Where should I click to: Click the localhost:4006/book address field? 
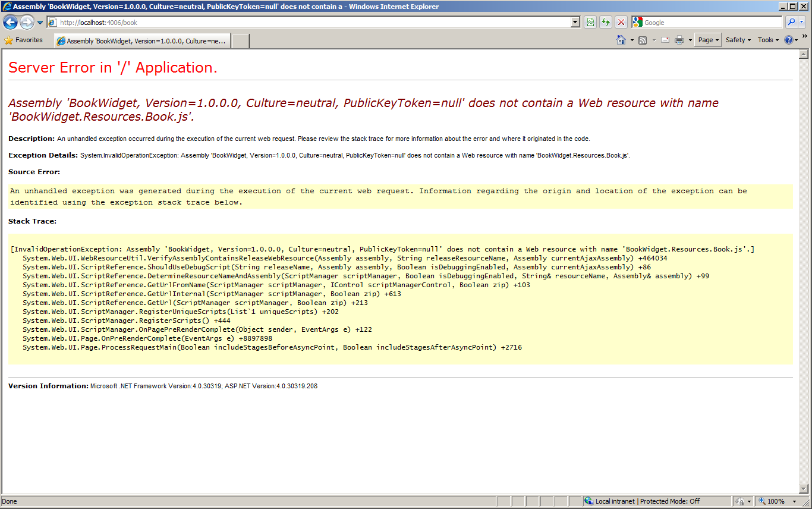309,23
